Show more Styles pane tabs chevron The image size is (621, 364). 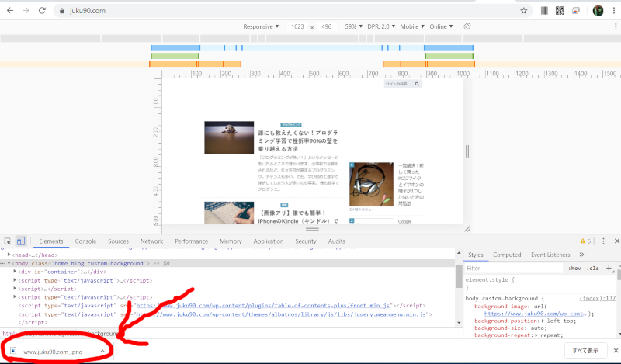[581, 255]
